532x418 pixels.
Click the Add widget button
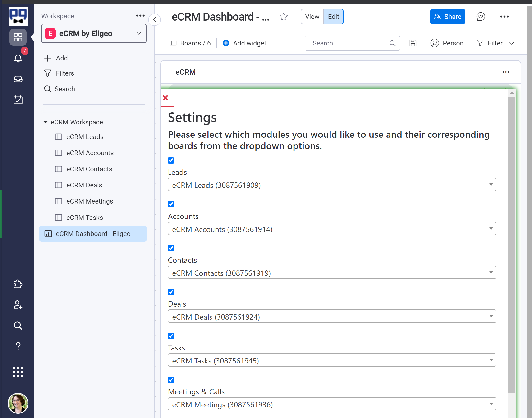(x=244, y=43)
